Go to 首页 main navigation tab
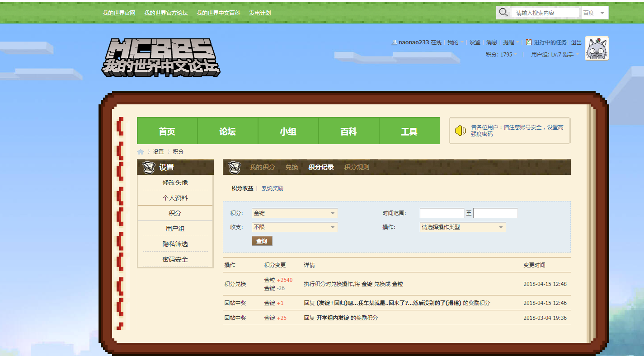The height and width of the screenshot is (356, 644). (x=167, y=131)
